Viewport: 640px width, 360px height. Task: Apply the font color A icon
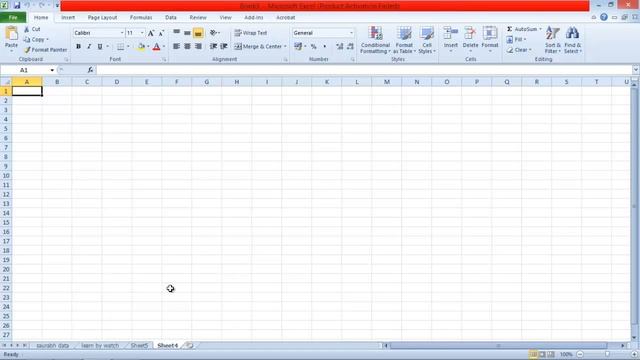pyautogui.click(x=156, y=47)
